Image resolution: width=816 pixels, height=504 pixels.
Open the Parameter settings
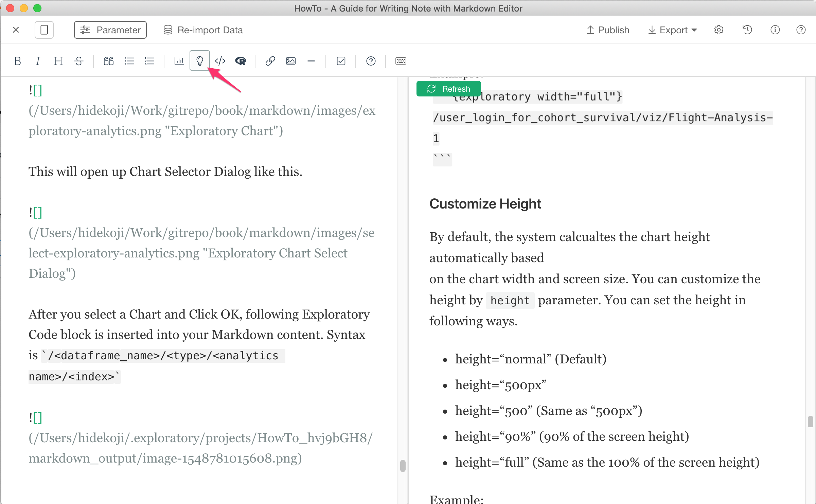click(110, 30)
